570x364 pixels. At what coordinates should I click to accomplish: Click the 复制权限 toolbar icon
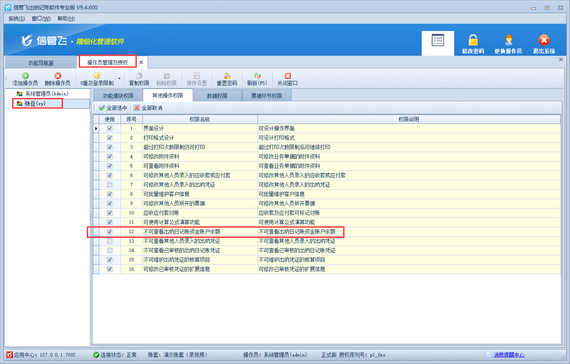139,76
